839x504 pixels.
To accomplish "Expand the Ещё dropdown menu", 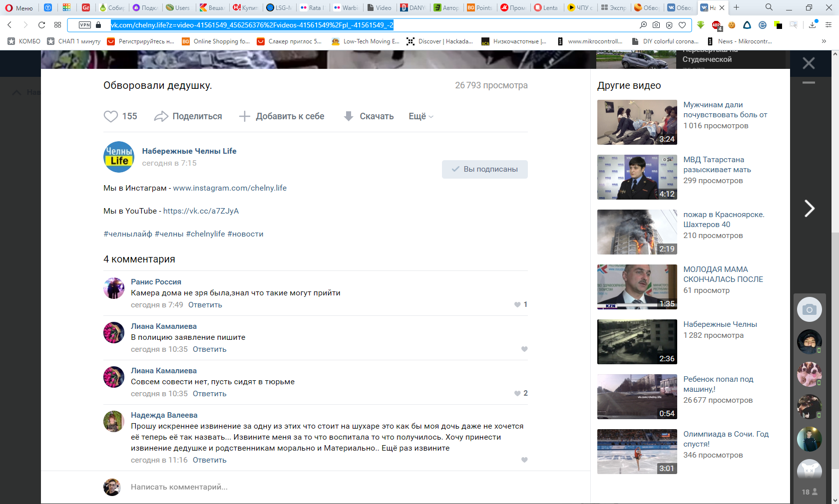I will (420, 116).
